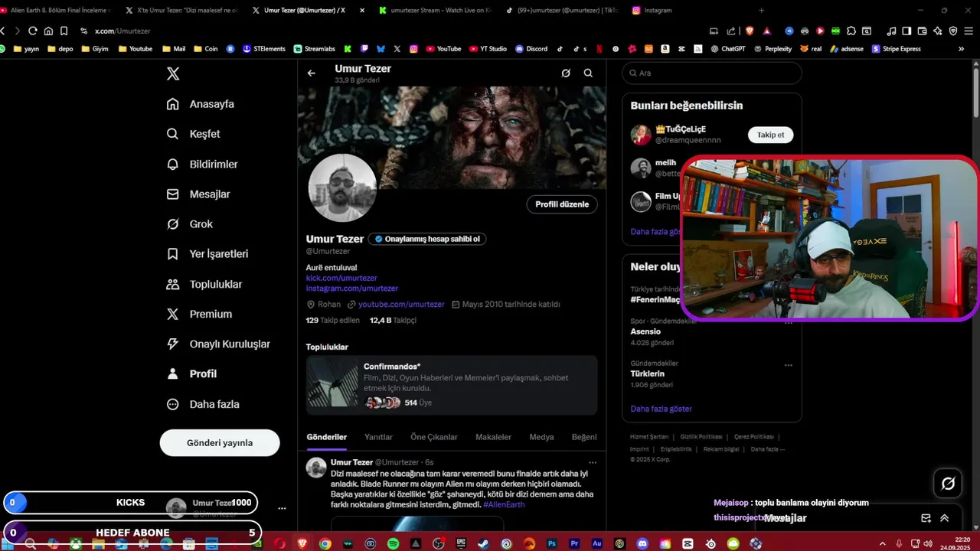Switch to umurtezer Stream Kick tab

(x=435, y=11)
